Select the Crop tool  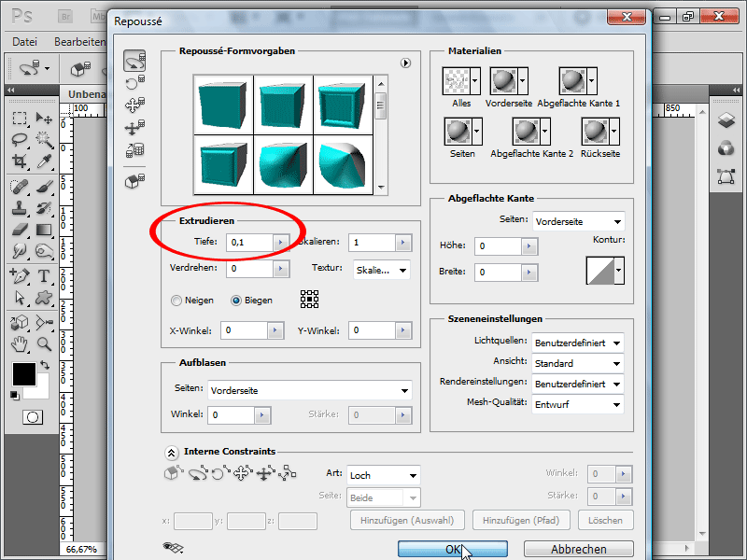click(x=19, y=161)
